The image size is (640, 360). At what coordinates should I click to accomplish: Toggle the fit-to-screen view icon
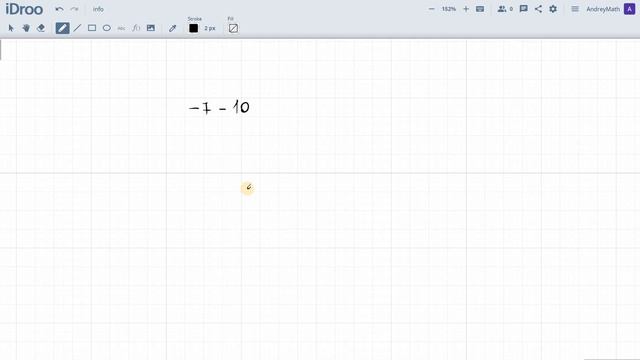click(x=480, y=9)
